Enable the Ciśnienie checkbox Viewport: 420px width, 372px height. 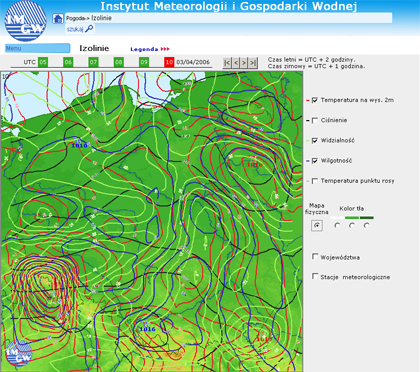[314, 120]
